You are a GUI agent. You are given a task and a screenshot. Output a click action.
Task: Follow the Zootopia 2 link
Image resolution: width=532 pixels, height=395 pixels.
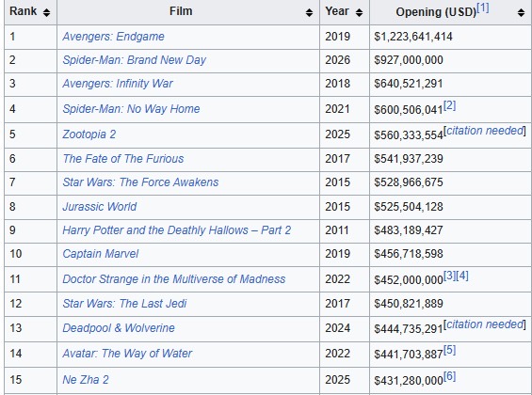coord(89,134)
